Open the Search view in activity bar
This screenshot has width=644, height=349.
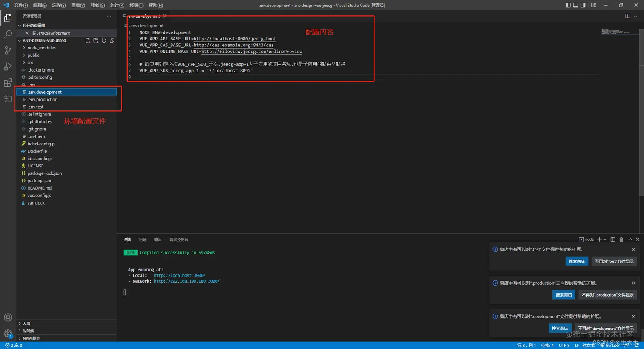8,34
